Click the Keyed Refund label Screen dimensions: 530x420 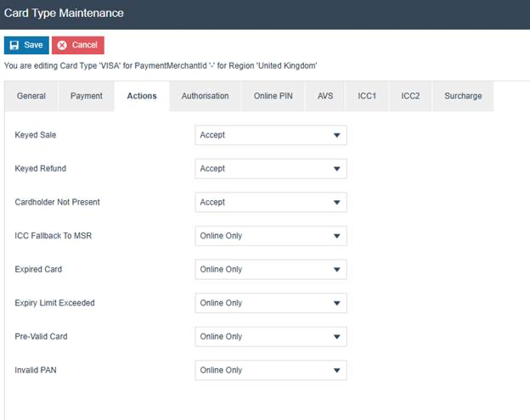pos(41,169)
